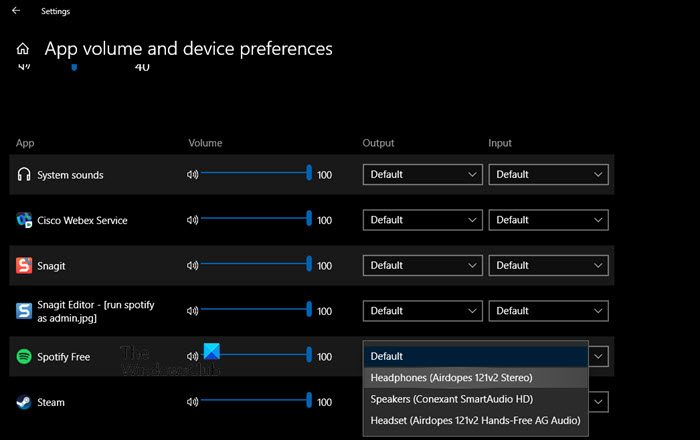Mute System sounds via speaker icon
Viewport: 700px width, 440px height.
pos(192,174)
